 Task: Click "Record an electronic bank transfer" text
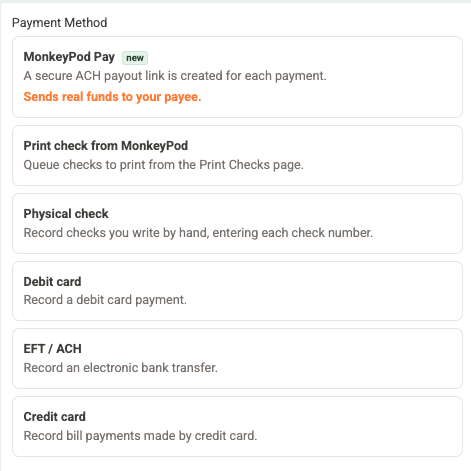click(x=120, y=368)
